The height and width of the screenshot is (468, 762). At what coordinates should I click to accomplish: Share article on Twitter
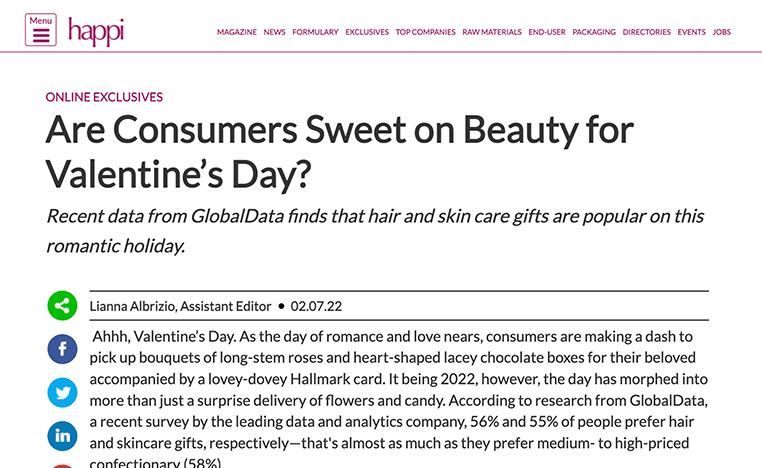[62, 392]
